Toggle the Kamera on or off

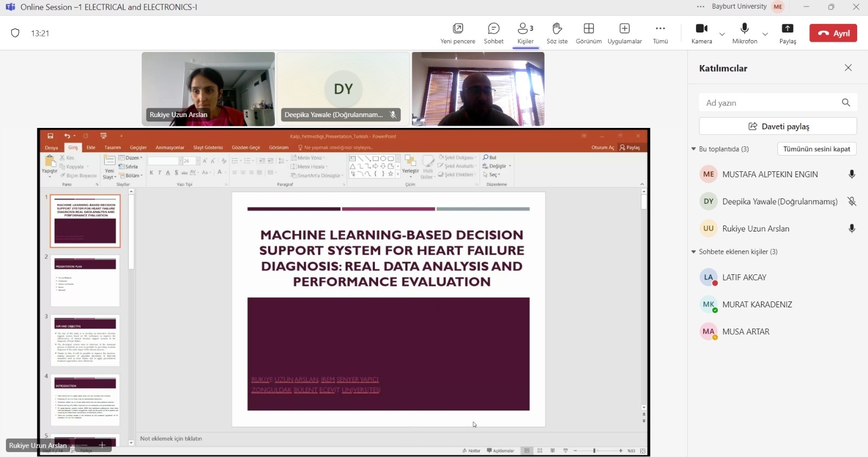point(701,33)
